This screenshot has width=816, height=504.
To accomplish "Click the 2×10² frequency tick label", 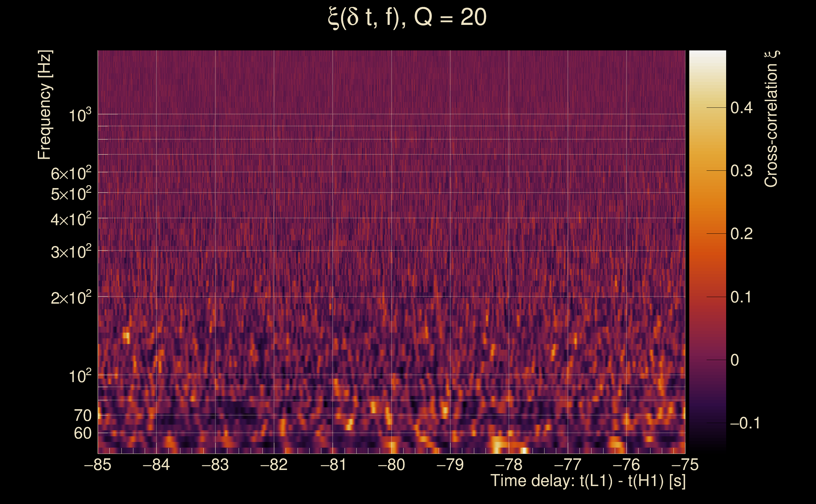I will (71, 298).
